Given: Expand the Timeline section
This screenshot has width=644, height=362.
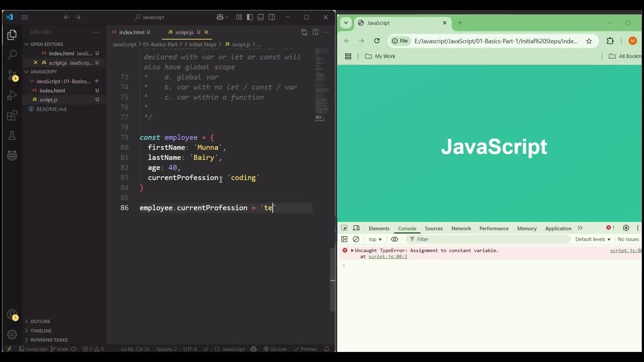Looking at the screenshot, I should pos(41,331).
